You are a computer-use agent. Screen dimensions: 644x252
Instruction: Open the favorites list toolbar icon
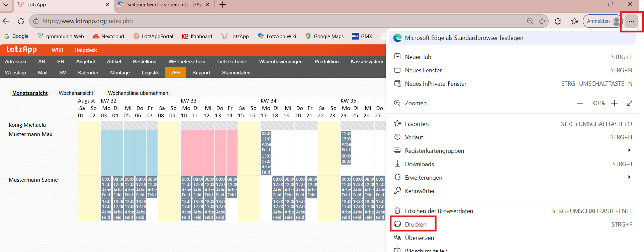coord(575,21)
